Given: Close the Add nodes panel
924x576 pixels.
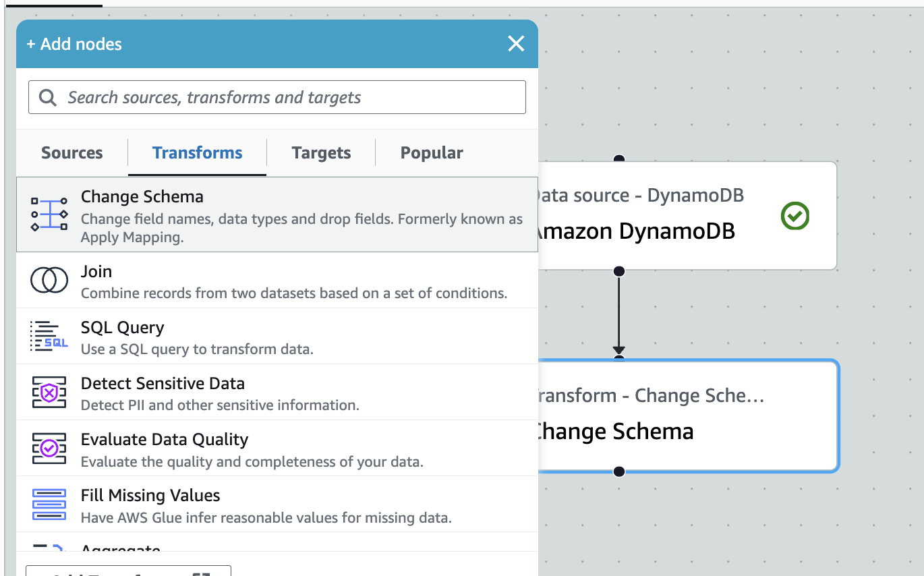Looking at the screenshot, I should click(515, 43).
